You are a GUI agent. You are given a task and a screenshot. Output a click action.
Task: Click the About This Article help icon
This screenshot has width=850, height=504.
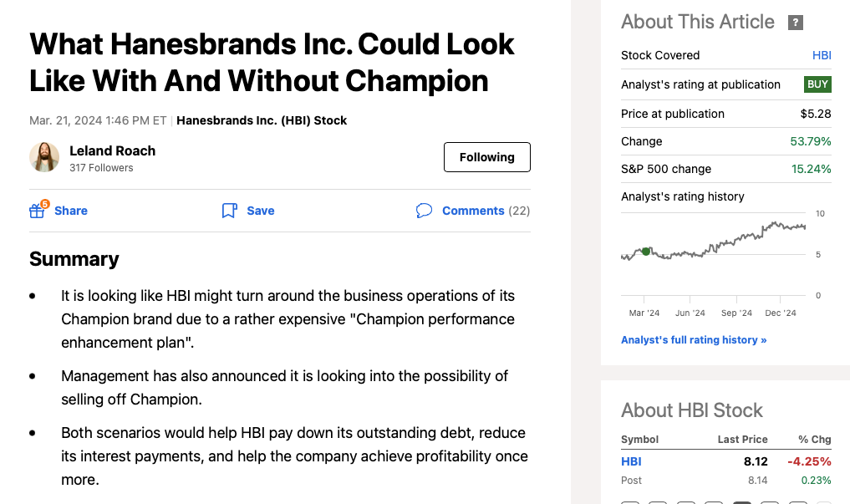[796, 23]
